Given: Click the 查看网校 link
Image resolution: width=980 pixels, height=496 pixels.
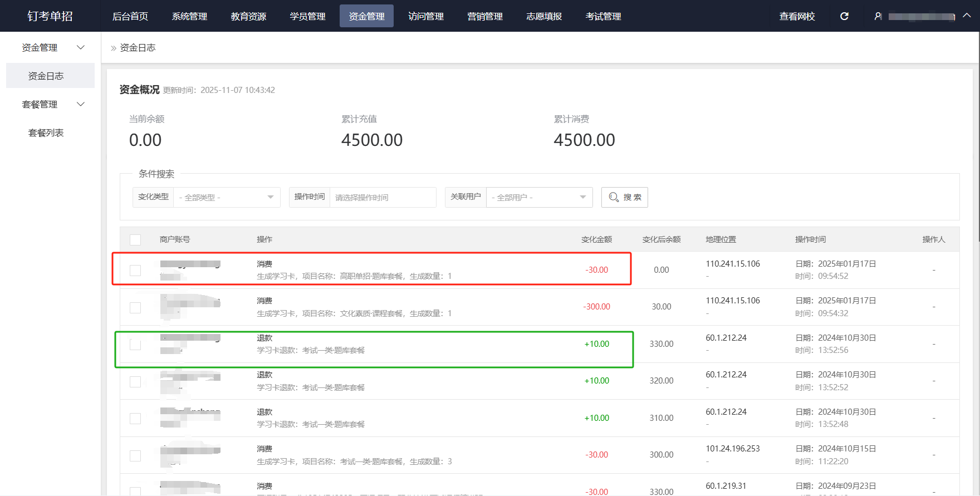Looking at the screenshot, I should coord(797,16).
